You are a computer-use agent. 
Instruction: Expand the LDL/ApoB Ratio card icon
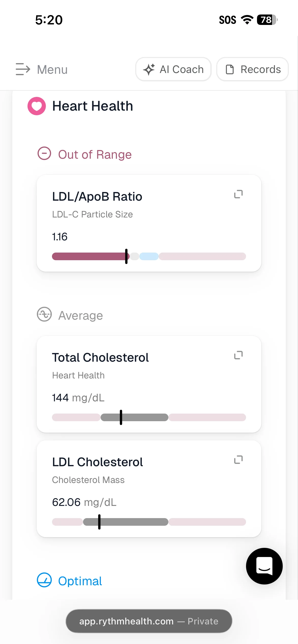(x=238, y=194)
